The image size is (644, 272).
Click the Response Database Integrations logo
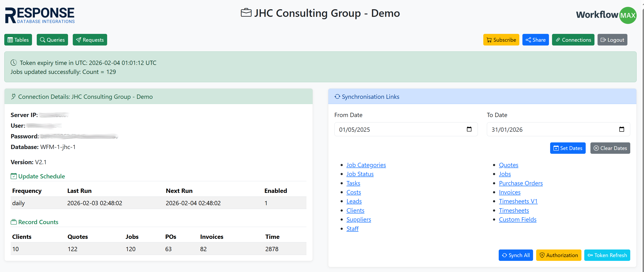(40, 15)
